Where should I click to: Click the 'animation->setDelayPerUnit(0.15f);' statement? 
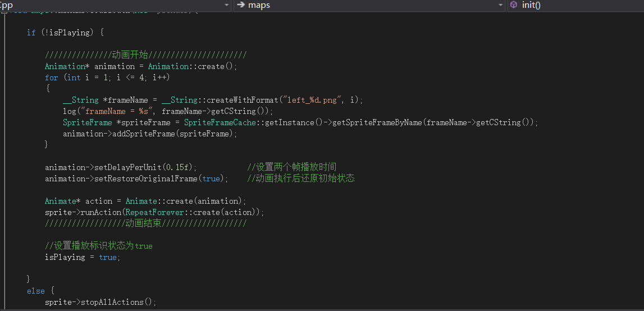(121, 167)
